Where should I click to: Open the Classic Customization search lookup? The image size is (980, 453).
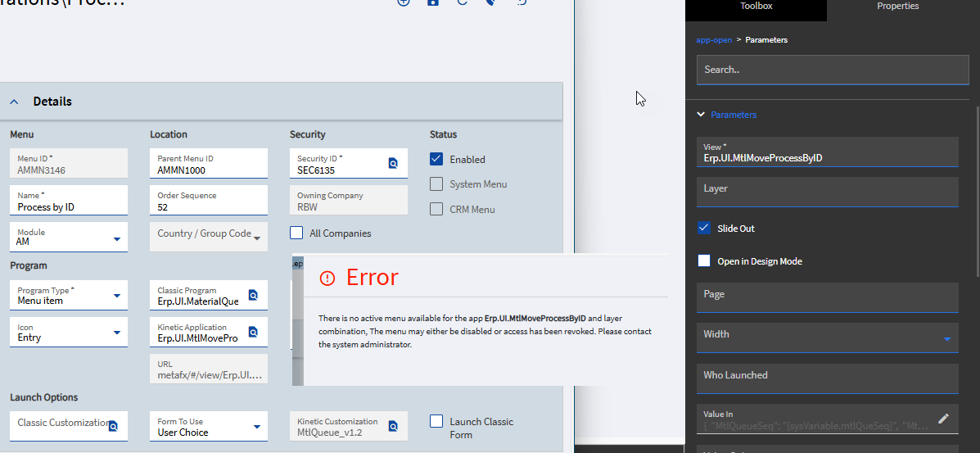pos(113,426)
